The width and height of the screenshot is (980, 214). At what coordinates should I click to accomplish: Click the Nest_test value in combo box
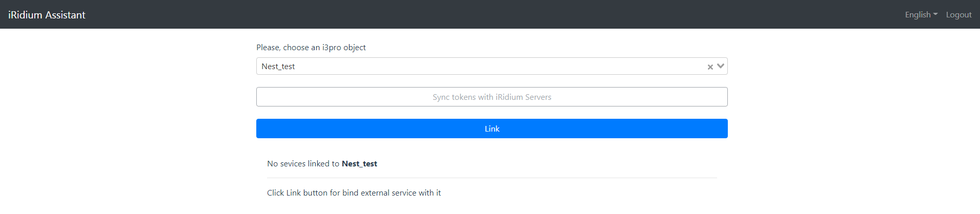[278, 67]
